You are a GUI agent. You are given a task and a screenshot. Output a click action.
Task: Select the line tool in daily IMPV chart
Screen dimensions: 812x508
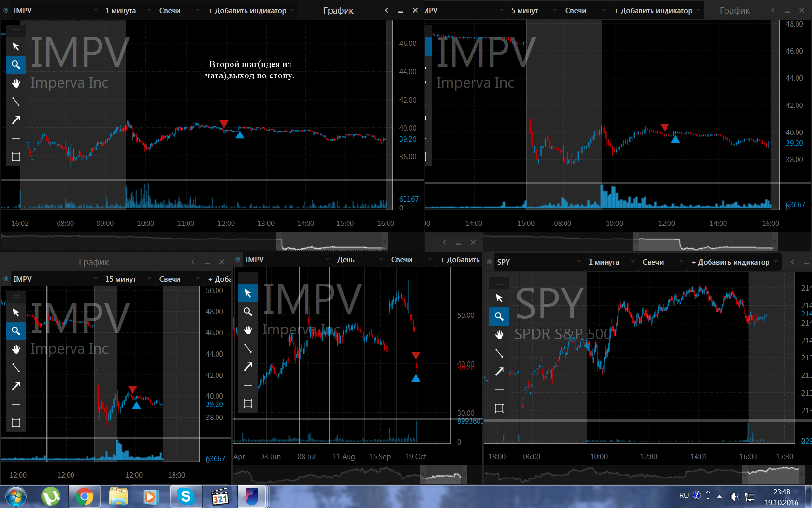click(248, 348)
